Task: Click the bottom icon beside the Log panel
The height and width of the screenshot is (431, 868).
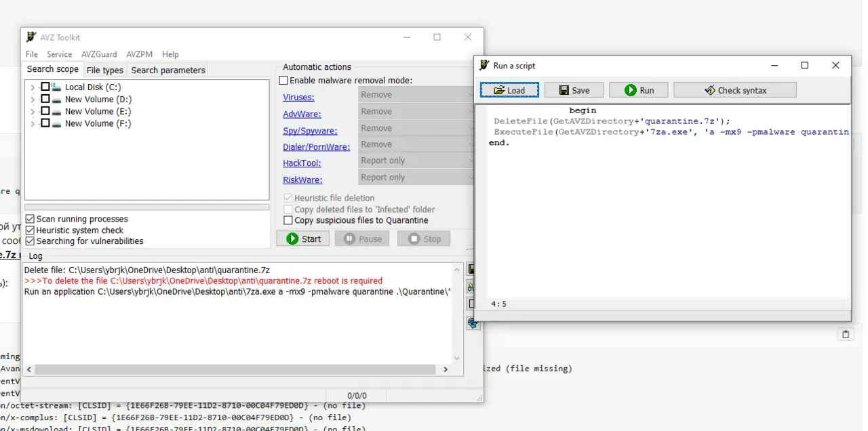Action: [x=473, y=324]
